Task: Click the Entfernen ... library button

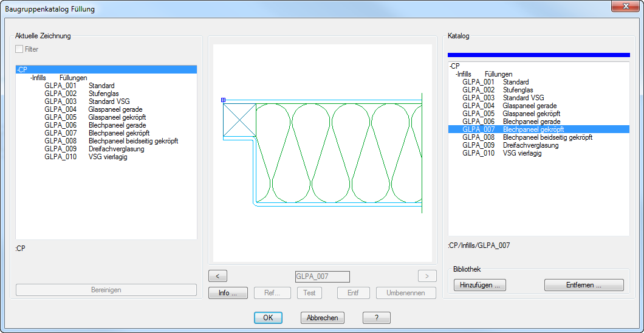Action: 583,285
